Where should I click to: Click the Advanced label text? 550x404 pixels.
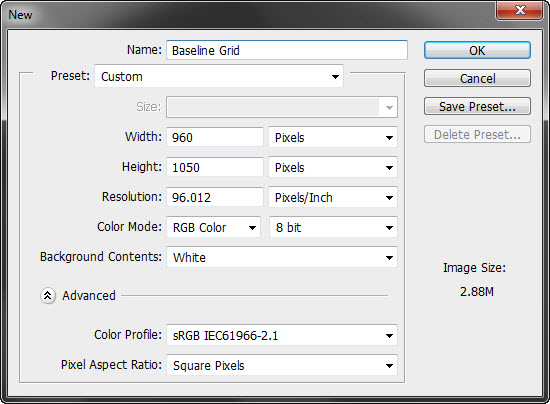pos(89,296)
